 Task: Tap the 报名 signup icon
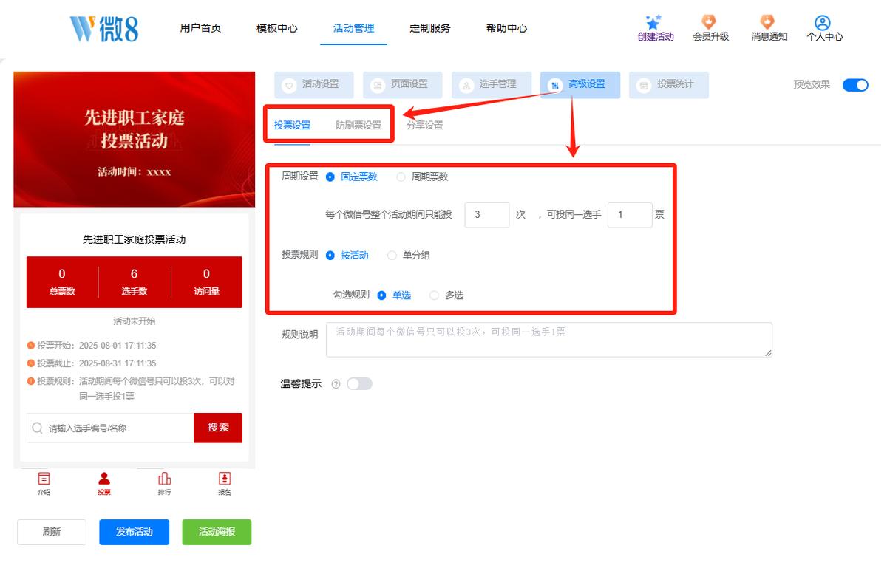pyautogui.click(x=225, y=478)
